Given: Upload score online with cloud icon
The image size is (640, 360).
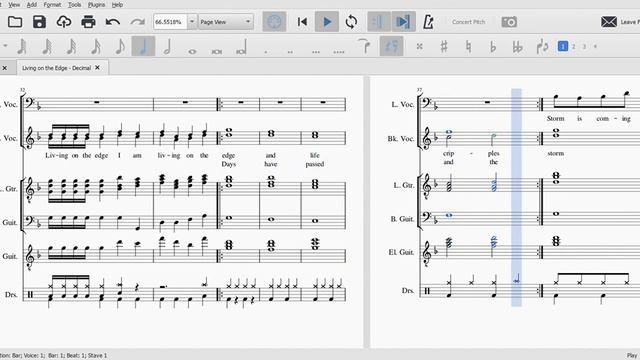Looking at the screenshot, I should coord(64,22).
